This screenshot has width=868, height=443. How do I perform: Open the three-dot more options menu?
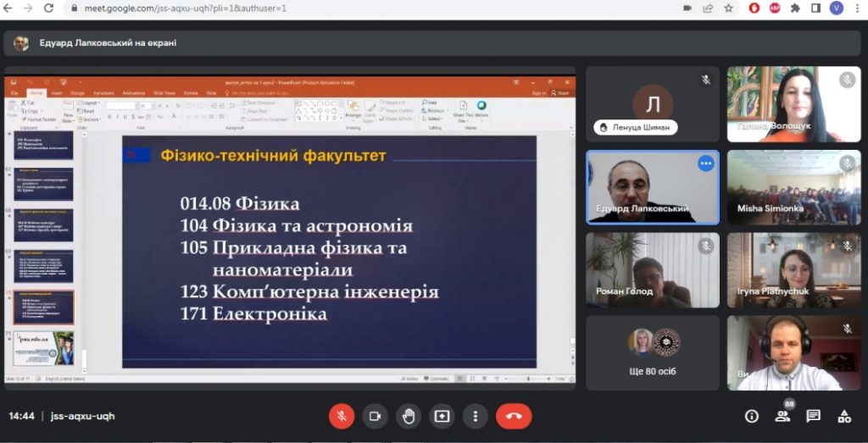point(475,417)
